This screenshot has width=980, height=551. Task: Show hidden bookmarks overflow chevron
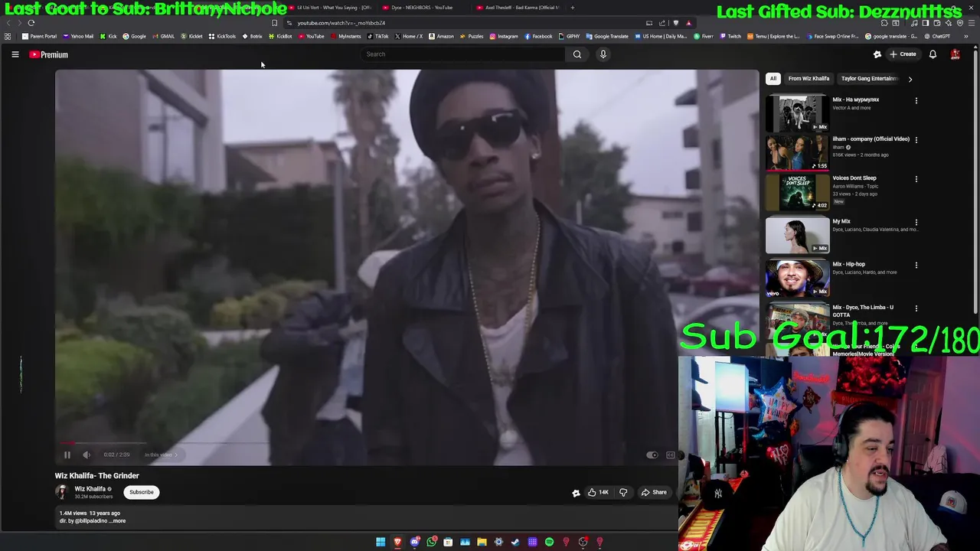[966, 36]
